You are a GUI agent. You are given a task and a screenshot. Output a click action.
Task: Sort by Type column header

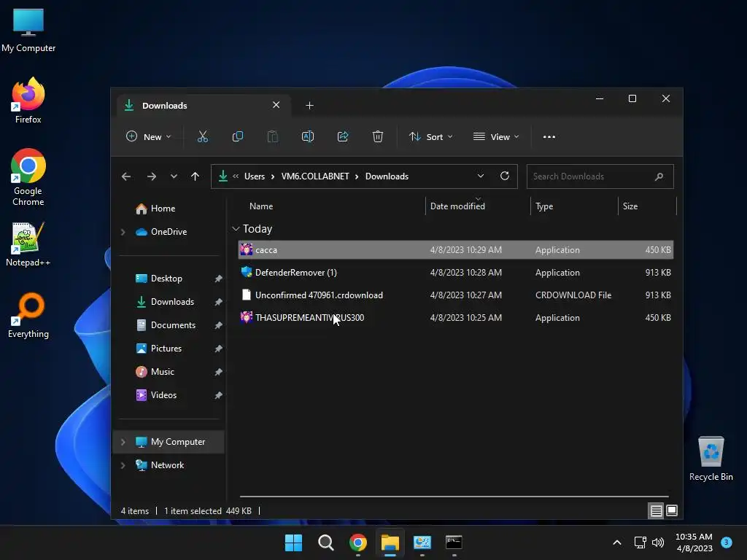(x=544, y=206)
